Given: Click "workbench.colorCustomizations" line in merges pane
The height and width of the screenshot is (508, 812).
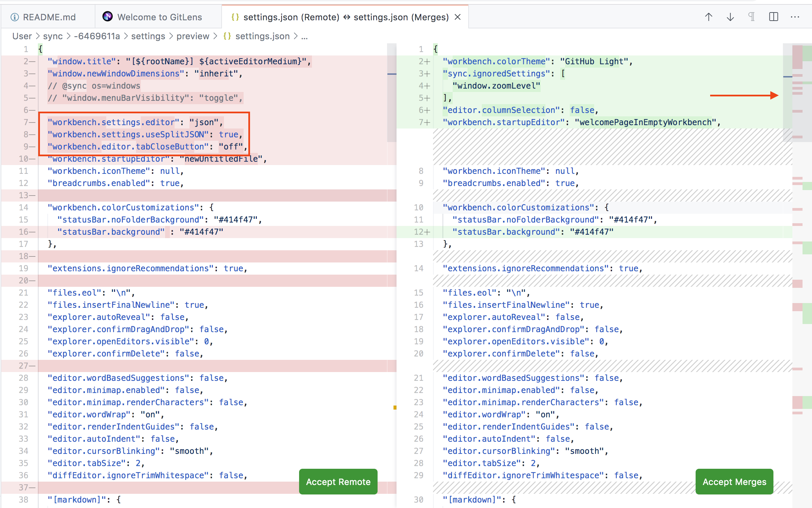Looking at the screenshot, I should pyautogui.click(x=526, y=207).
